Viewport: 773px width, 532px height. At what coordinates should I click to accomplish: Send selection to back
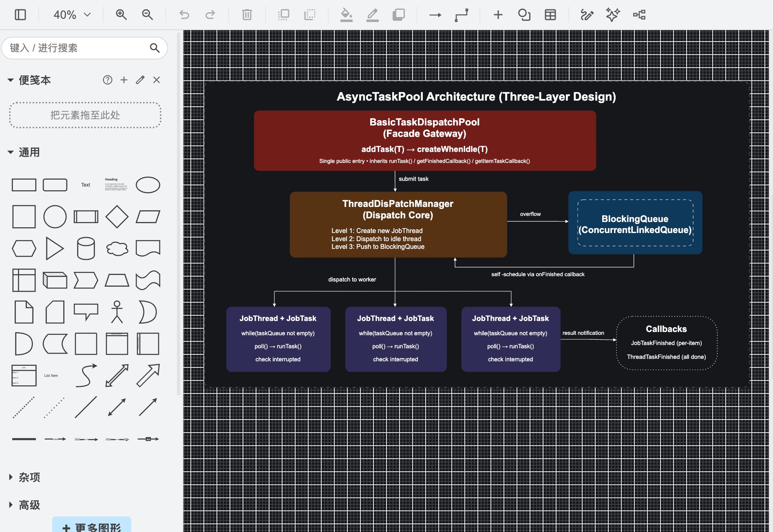pyautogui.click(x=310, y=15)
